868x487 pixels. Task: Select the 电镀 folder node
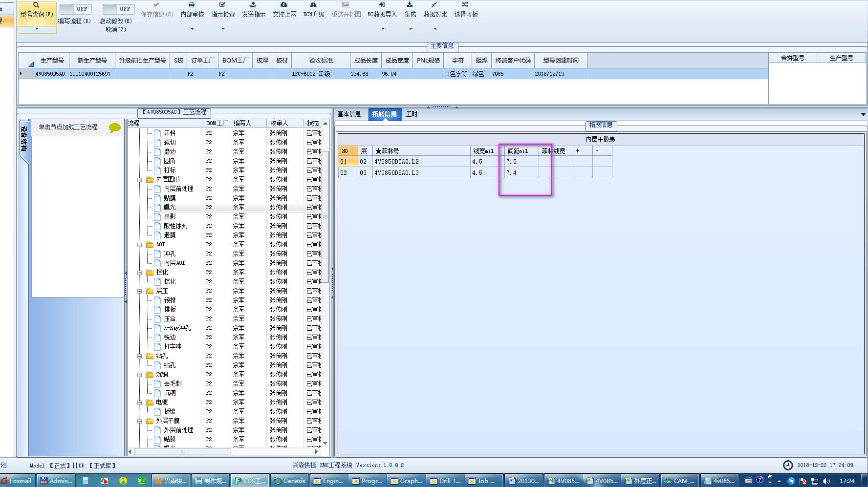point(162,402)
